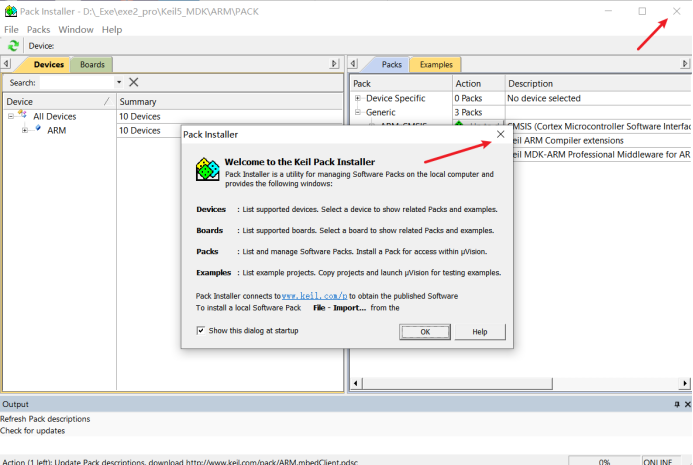The width and height of the screenshot is (693, 465).
Task: Open the File menu
Action: (11, 30)
